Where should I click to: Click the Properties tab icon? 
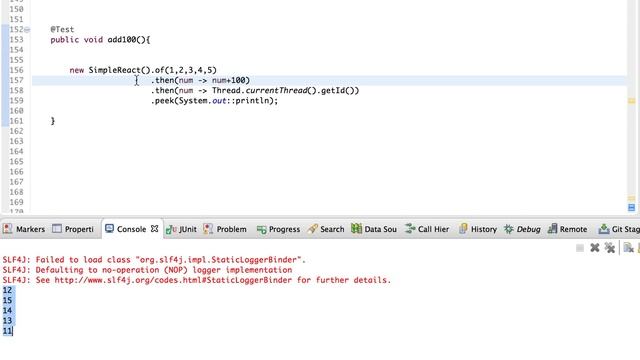pyautogui.click(x=57, y=229)
